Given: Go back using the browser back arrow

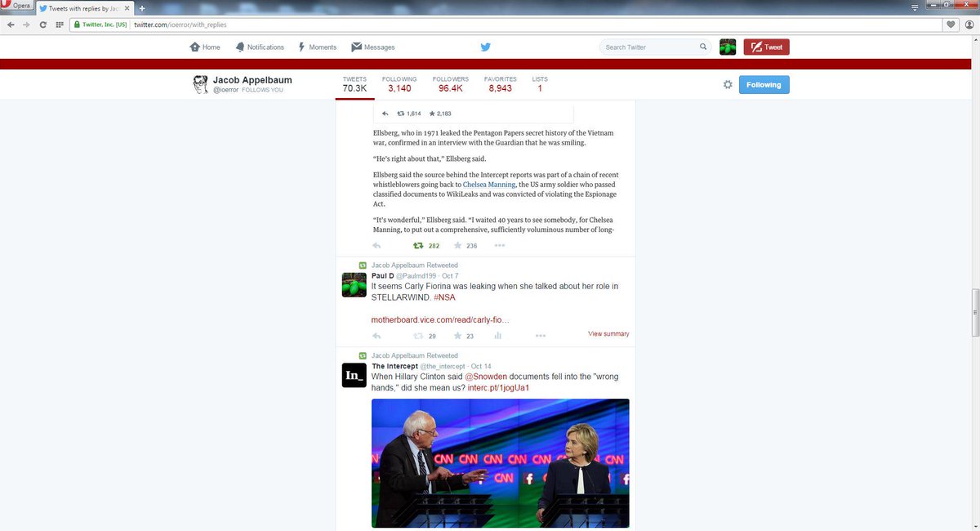Looking at the screenshot, I should click(10, 25).
